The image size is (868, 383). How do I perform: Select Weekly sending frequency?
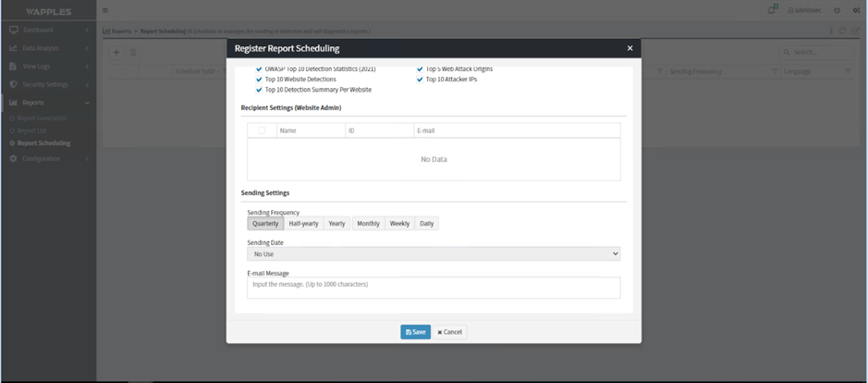pyautogui.click(x=399, y=224)
